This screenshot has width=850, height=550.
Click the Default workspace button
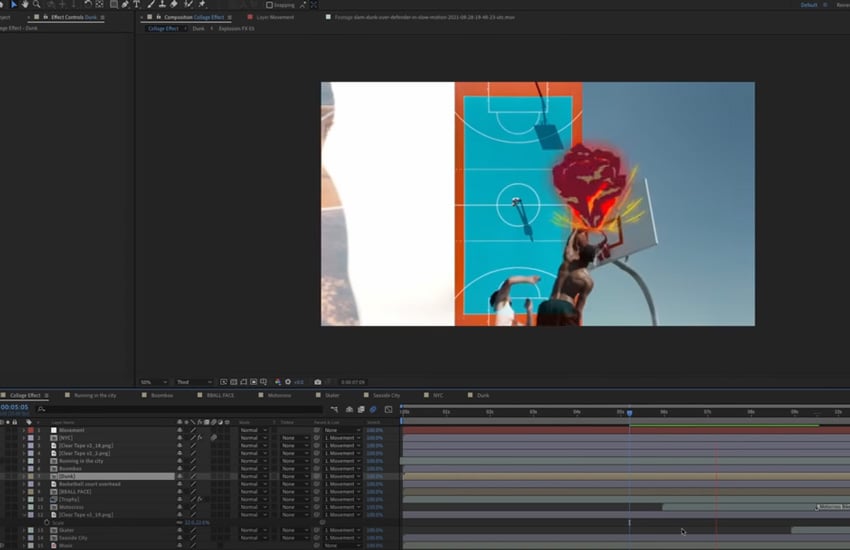click(x=808, y=5)
